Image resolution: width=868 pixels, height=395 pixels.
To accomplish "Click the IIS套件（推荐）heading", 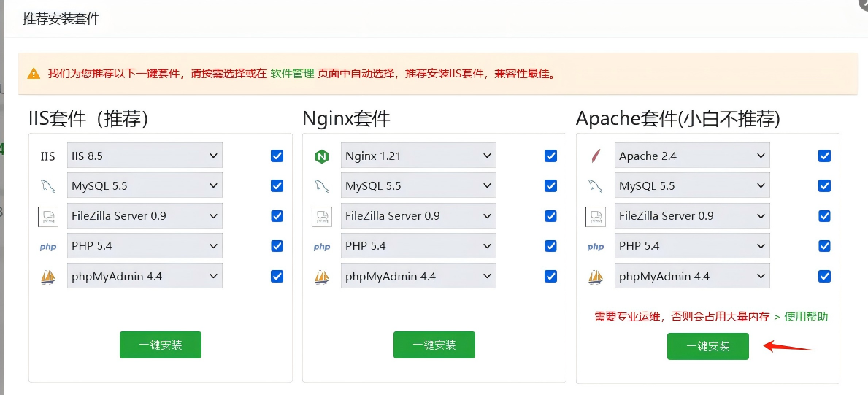I will click(x=88, y=118).
